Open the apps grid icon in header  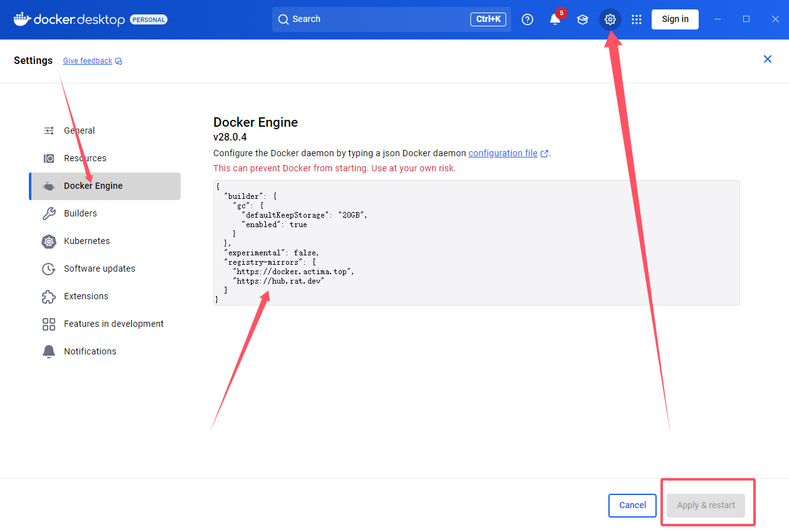tap(637, 19)
